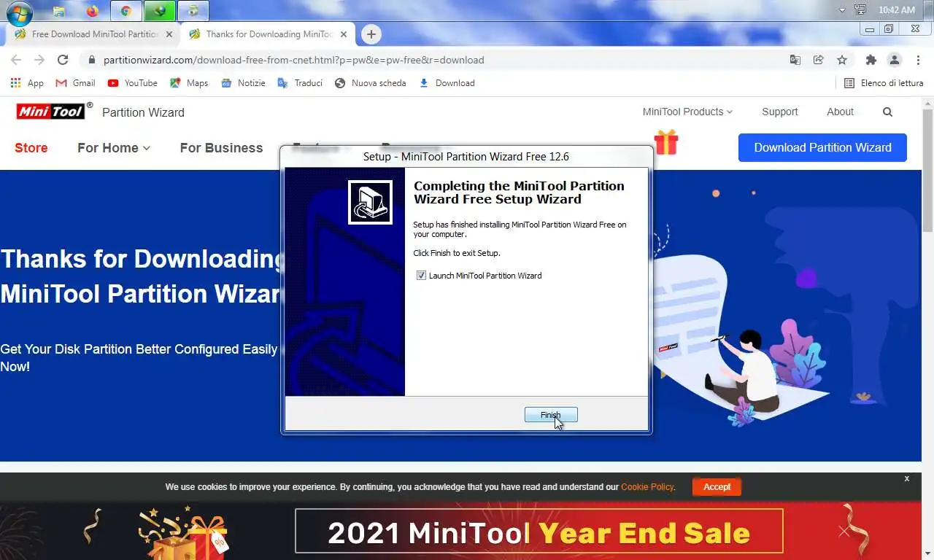
Task: Click the network tray icon
Action: click(x=860, y=10)
